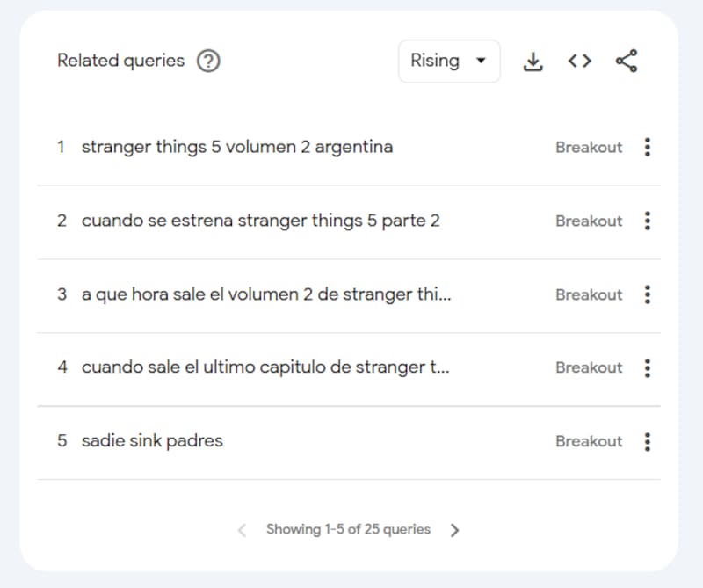Open query 'cuando se estrena stranger things 5 parte 2'

tap(260, 221)
